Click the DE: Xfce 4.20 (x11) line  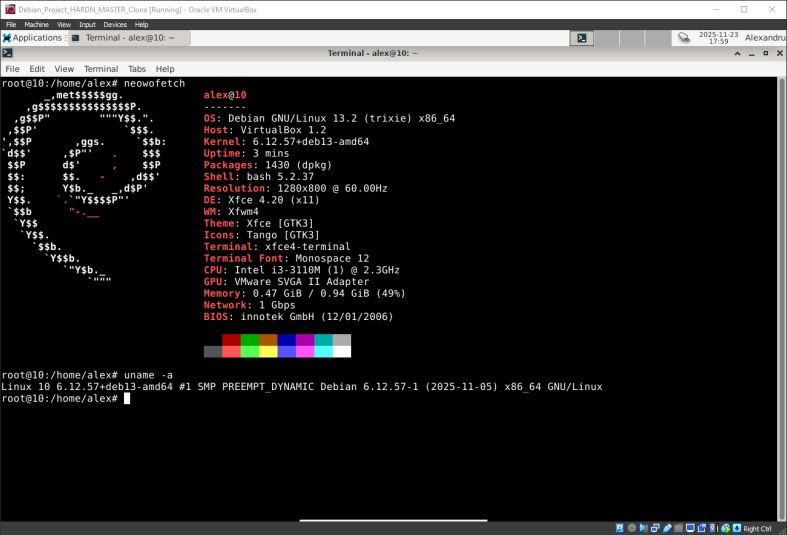pos(261,200)
